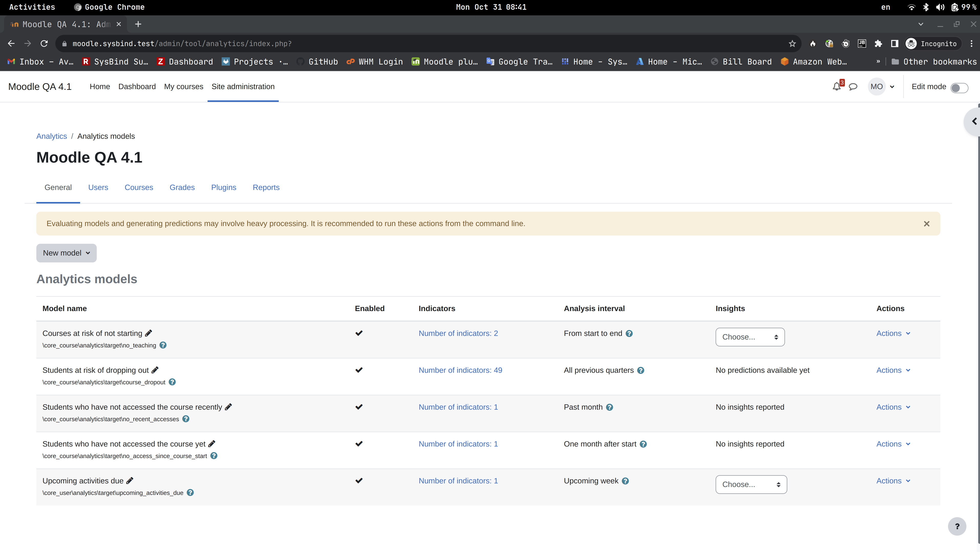Bookmark this page with star icon
Viewport: 980px width, 552px height.
(x=792, y=44)
